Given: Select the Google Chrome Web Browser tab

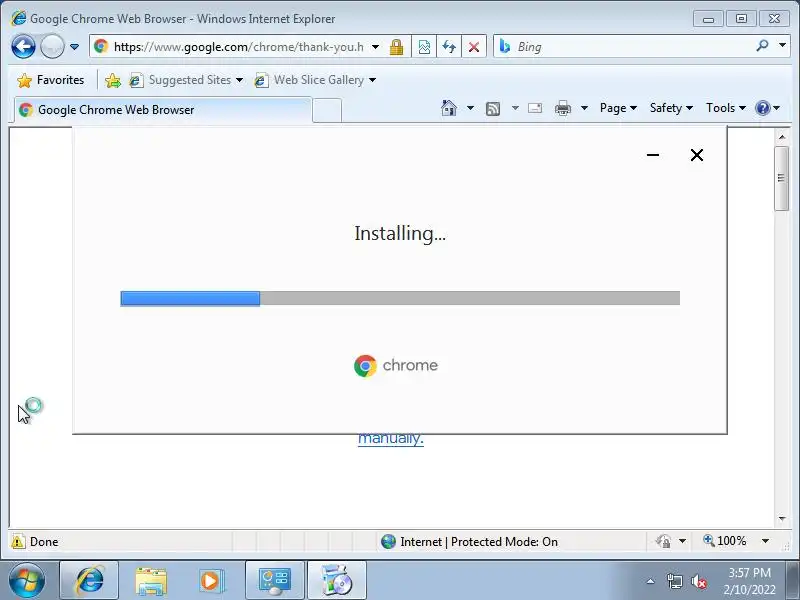Looking at the screenshot, I should [x=163, y=110].
